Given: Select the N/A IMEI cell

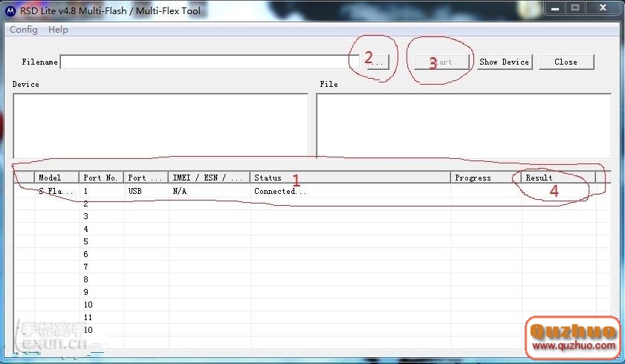Looking at the screenshot, I should 210,191.
